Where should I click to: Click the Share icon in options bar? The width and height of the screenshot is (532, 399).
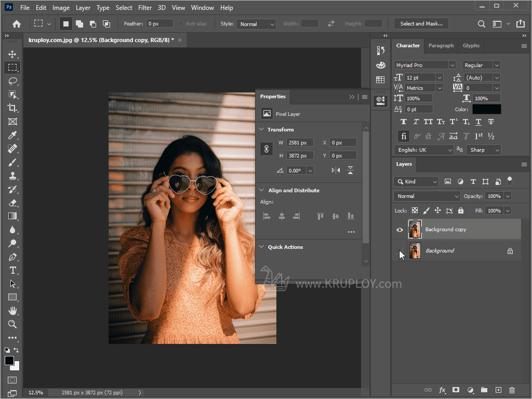tap(520, 23)
